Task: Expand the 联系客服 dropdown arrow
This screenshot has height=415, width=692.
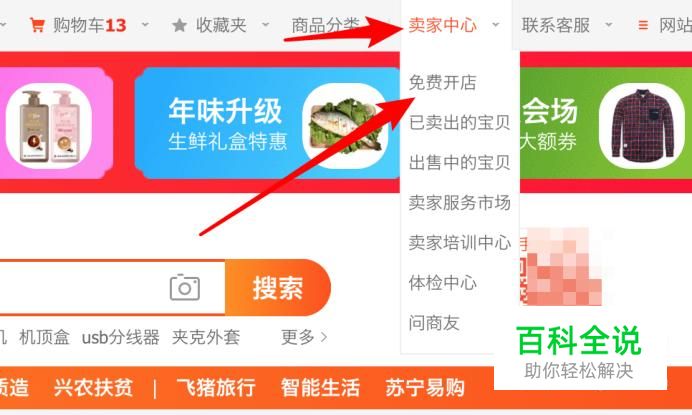Action: point(609,25)
